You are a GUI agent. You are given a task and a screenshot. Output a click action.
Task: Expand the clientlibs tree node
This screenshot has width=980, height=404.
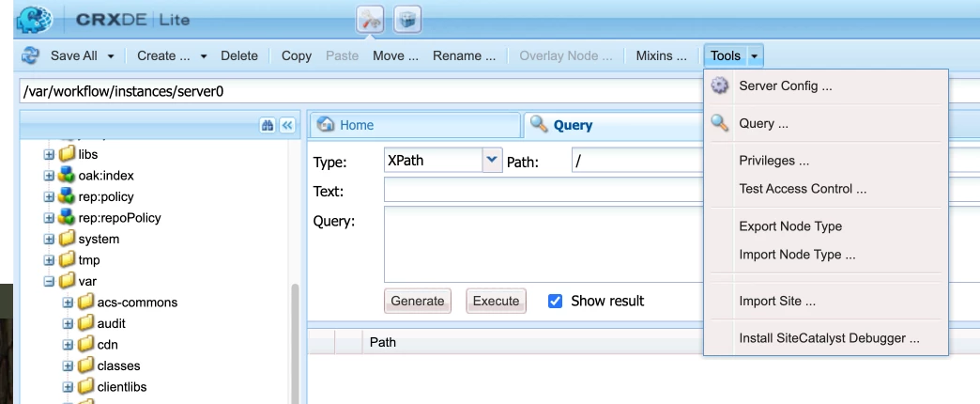coord(69,387)
